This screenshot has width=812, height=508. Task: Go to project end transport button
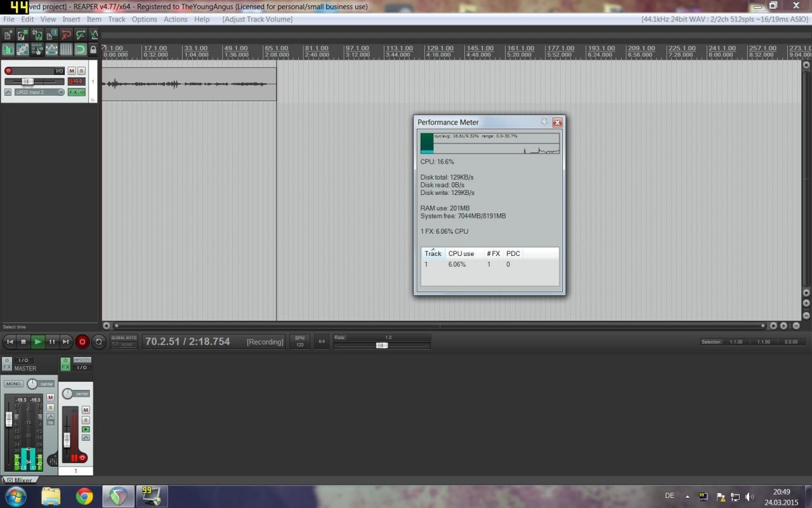click(x=66, y=342)
